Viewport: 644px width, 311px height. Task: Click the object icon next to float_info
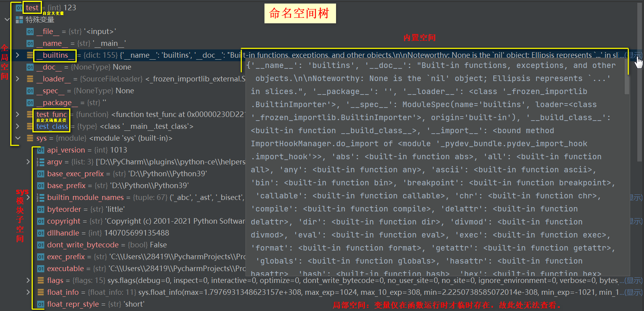point(40,292)
